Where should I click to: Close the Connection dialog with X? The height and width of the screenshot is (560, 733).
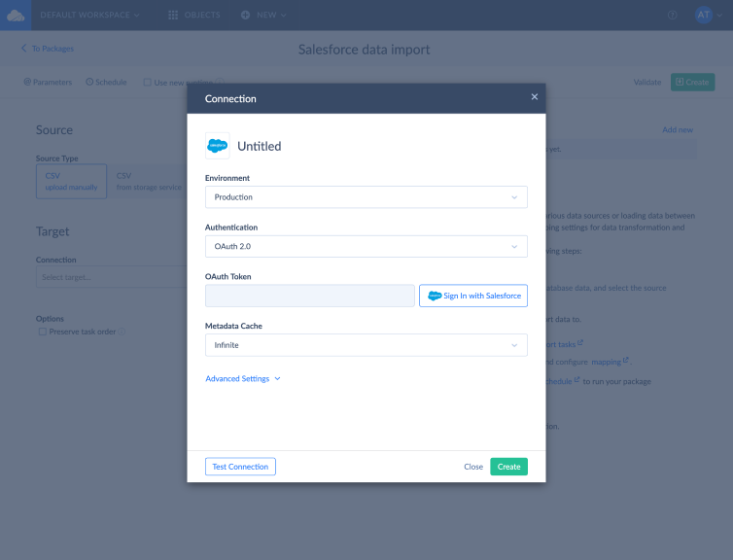(x=535, y=97)
